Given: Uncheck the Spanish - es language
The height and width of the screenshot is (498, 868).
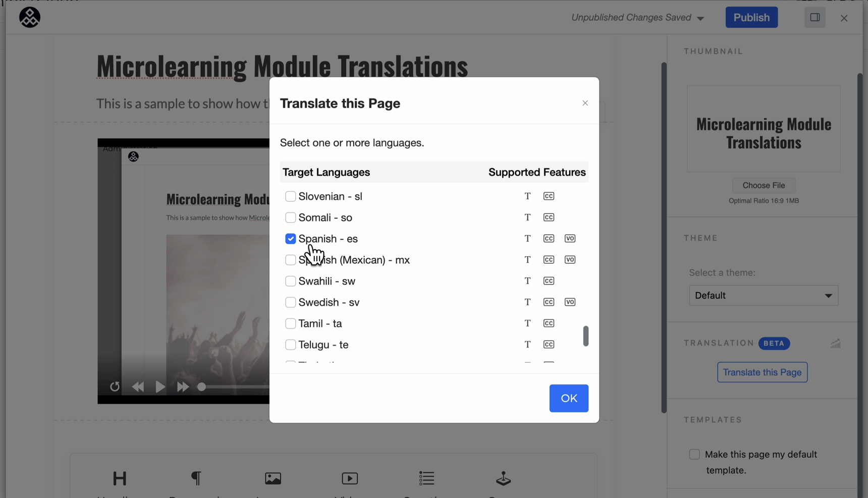Looking at the screenshot, I should (x=291, y=239).
